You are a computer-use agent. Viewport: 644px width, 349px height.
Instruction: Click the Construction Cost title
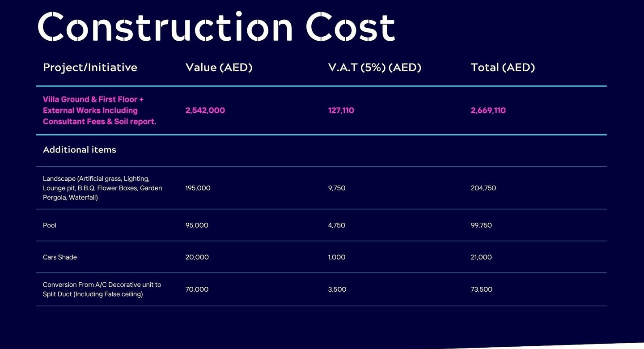point(216,26)
